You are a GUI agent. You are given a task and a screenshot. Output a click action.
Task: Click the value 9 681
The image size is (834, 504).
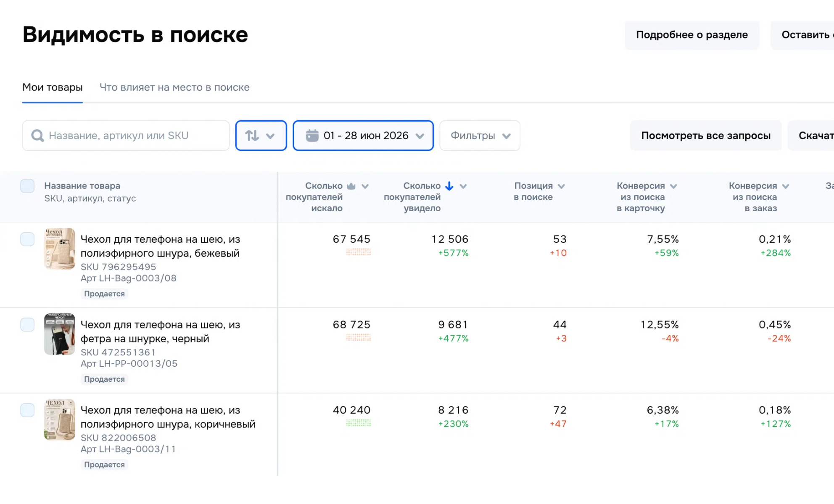point(453,325)
